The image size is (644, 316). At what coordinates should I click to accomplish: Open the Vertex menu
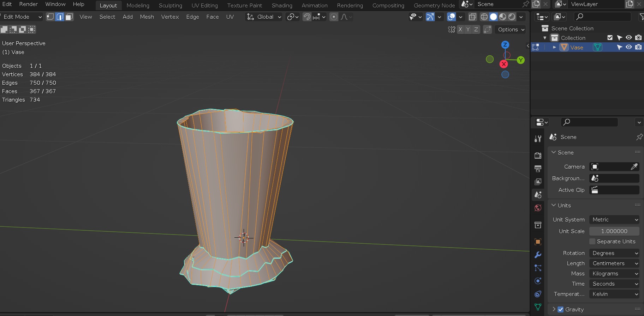(x=170, y=17)
